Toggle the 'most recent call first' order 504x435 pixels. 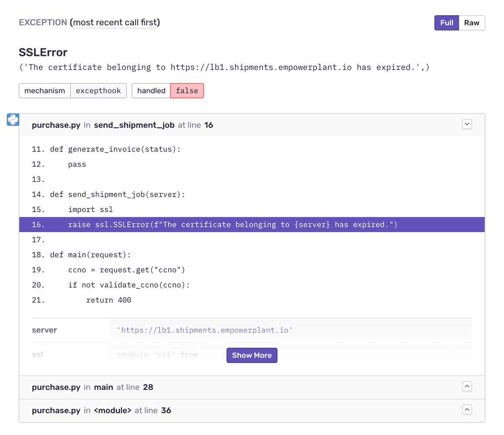point(115,22)
